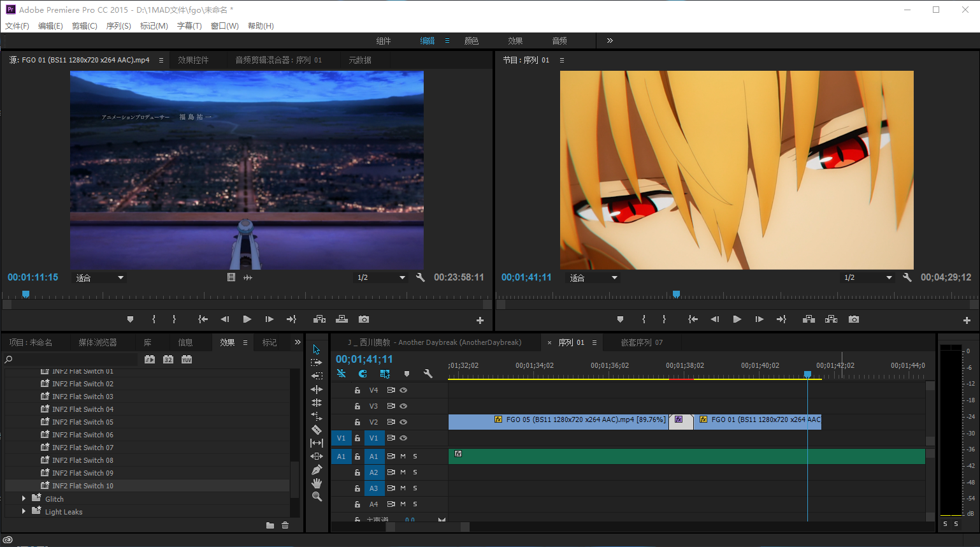This screenshot has height=547, width=980.
Task: Click Extract button in Program monitor
Action: [x=831, y=319]
